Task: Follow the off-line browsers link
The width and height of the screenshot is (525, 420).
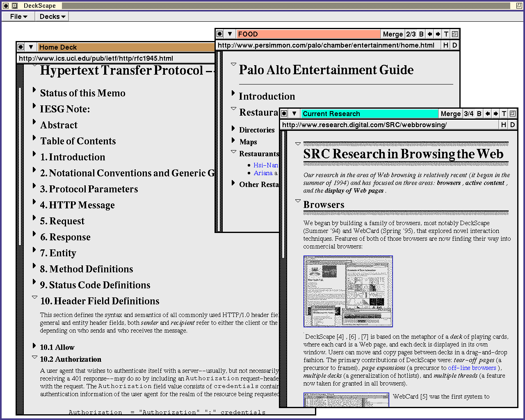Action: [x=472, y=368]
